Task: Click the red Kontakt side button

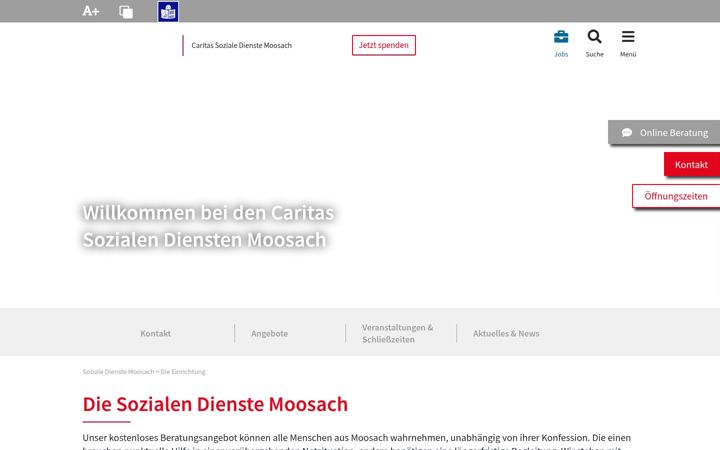Action: (x=692, y=164)
